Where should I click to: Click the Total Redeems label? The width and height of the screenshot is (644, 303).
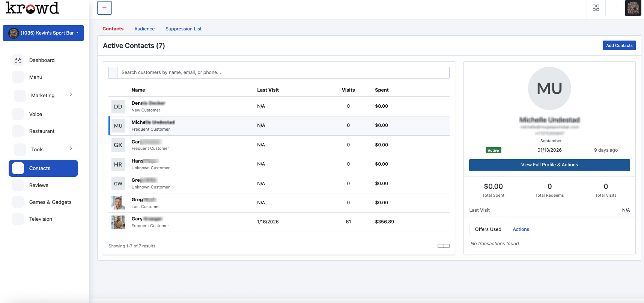549,196
